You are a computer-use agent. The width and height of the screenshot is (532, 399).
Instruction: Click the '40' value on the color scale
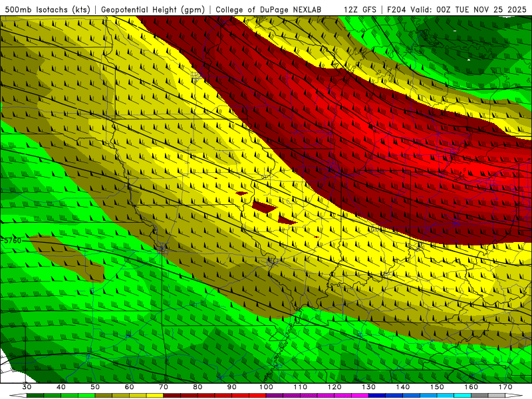[61, 387]
